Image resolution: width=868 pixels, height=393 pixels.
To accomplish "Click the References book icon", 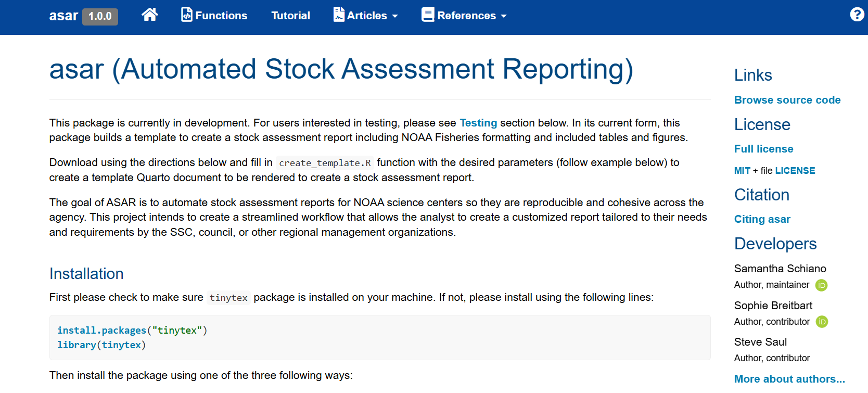I will (428, 15).
